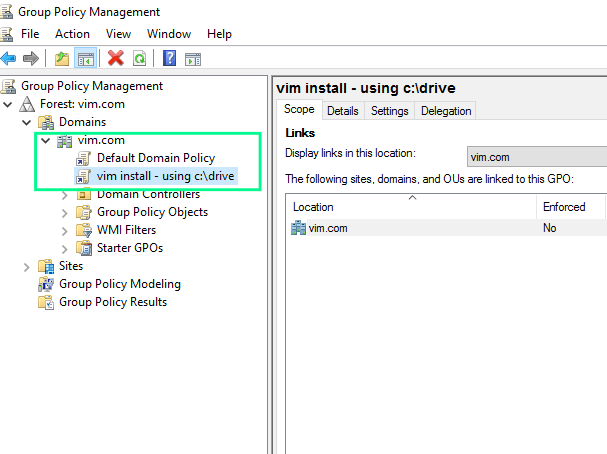Open the Action menu
Viewport: 607px width, 454px height.
[72, 34]
